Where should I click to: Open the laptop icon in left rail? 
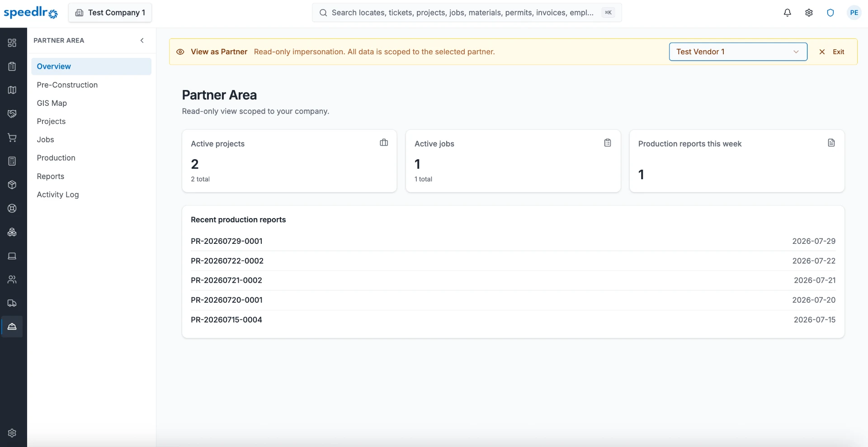[x=12, y=256]
